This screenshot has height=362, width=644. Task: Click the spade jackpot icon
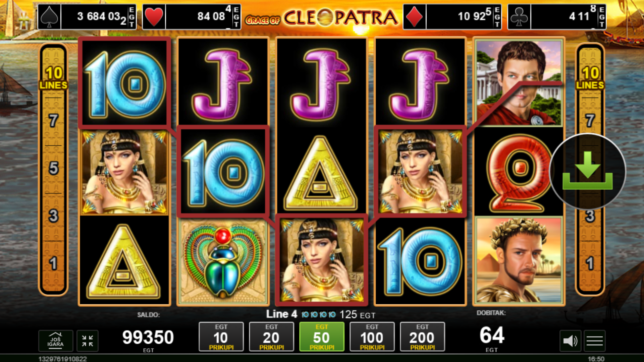point(49,17)
